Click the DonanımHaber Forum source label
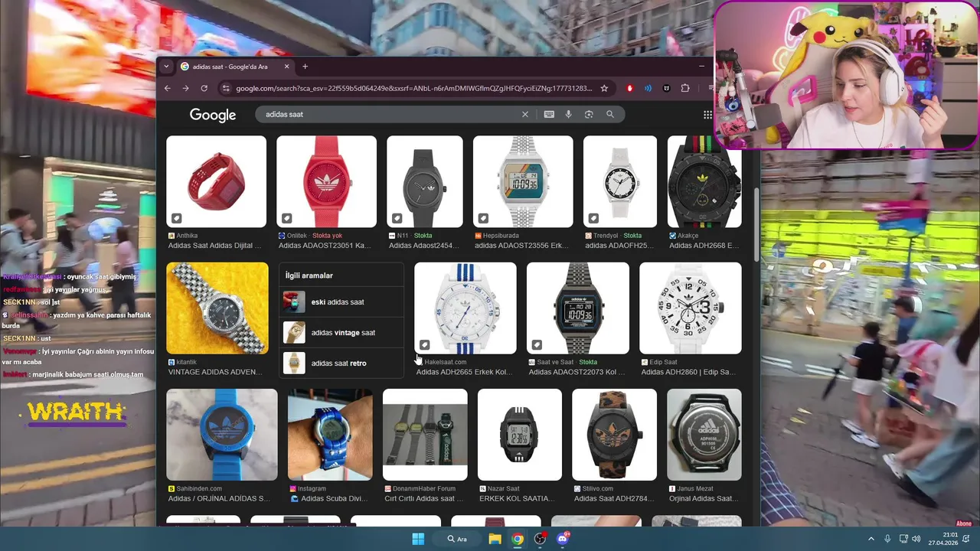 coord(423,488)
